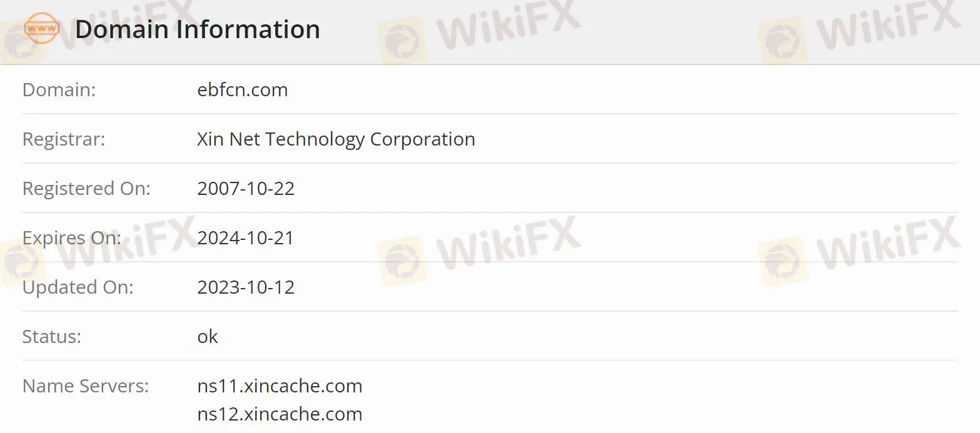The height and width of the screenshot is (433, 980).
Task: Select the ebfcn.com domain value
Action: point(243,90)
